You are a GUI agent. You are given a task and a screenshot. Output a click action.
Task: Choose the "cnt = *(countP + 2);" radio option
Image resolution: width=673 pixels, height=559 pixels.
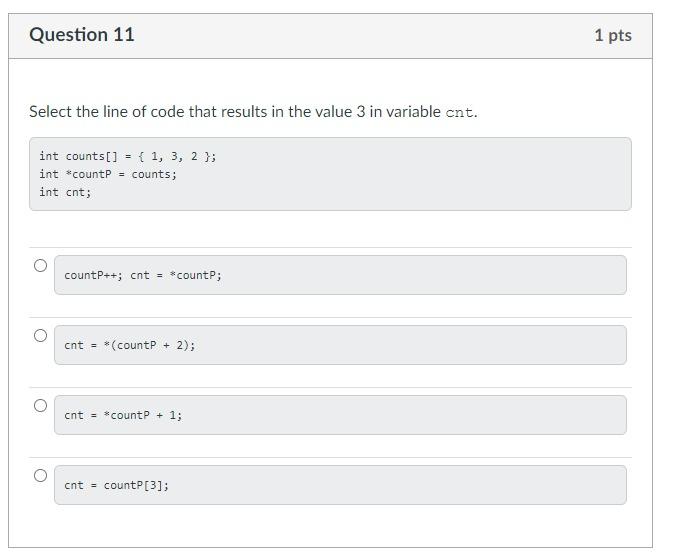tap(40, 335)
